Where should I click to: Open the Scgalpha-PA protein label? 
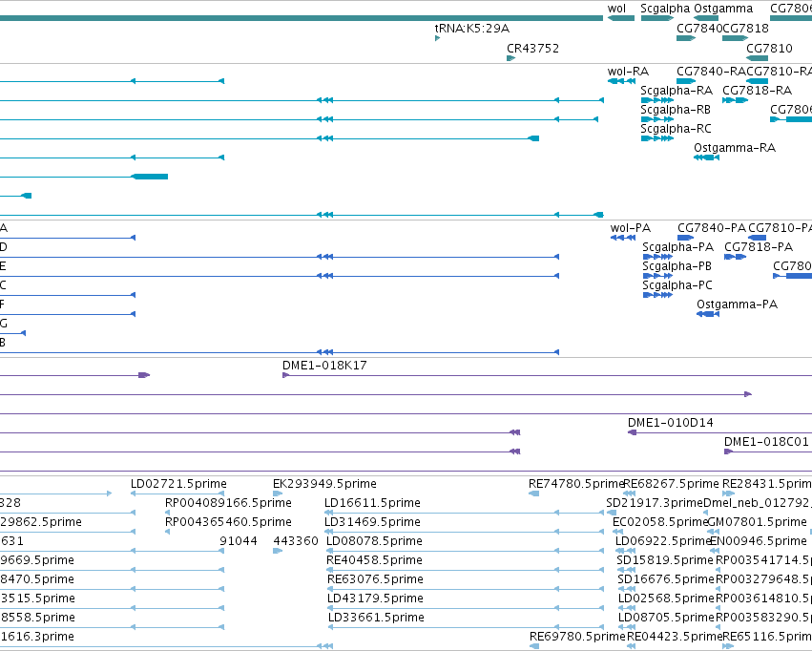click(677, 247)
